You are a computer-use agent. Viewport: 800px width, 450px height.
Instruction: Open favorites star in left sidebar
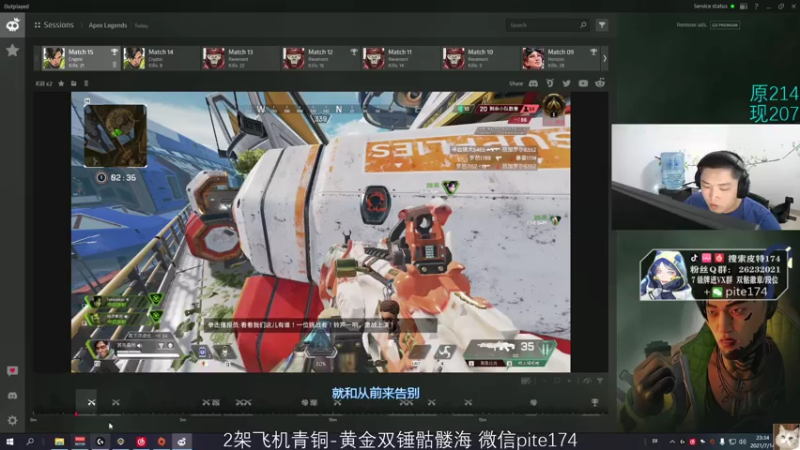(x=12, y=50)
